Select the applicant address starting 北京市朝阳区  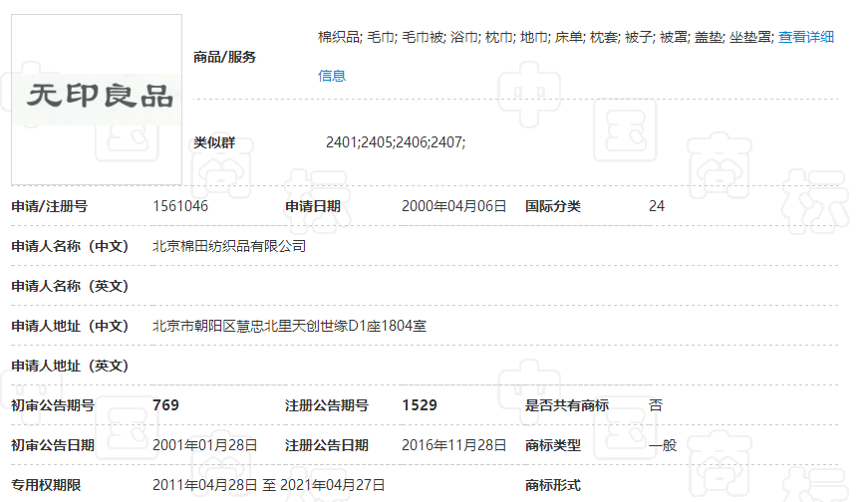point(290,326)
